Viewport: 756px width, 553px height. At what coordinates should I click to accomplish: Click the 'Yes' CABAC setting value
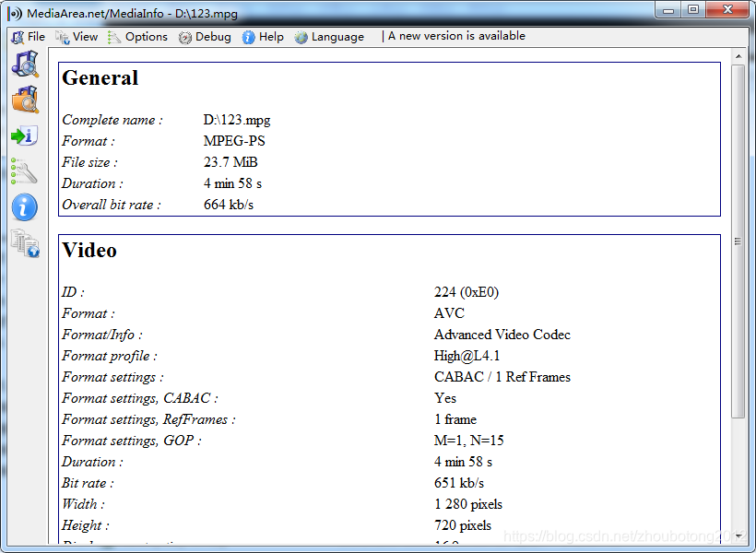445,398
